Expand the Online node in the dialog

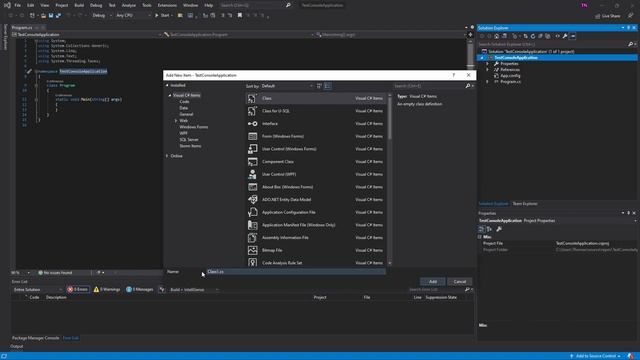(167, 156)
